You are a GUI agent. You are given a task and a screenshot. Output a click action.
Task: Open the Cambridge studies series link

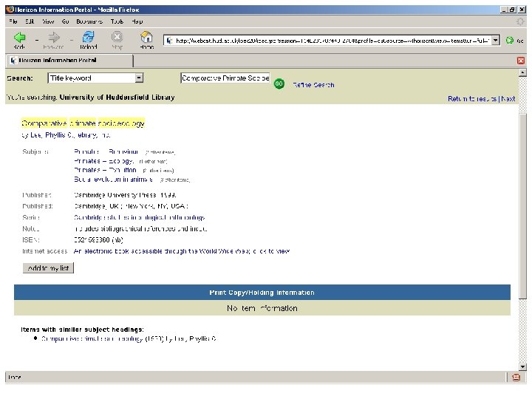(x=140, y=217)
